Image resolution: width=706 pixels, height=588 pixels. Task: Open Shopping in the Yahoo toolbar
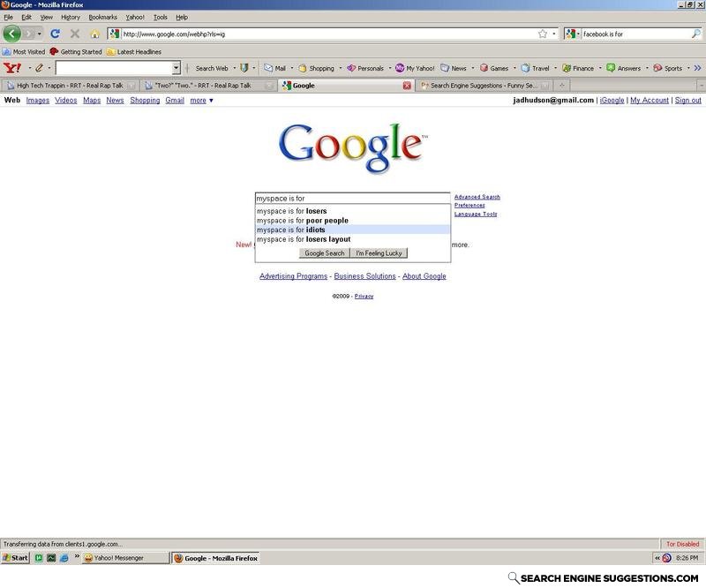point(317,68)
